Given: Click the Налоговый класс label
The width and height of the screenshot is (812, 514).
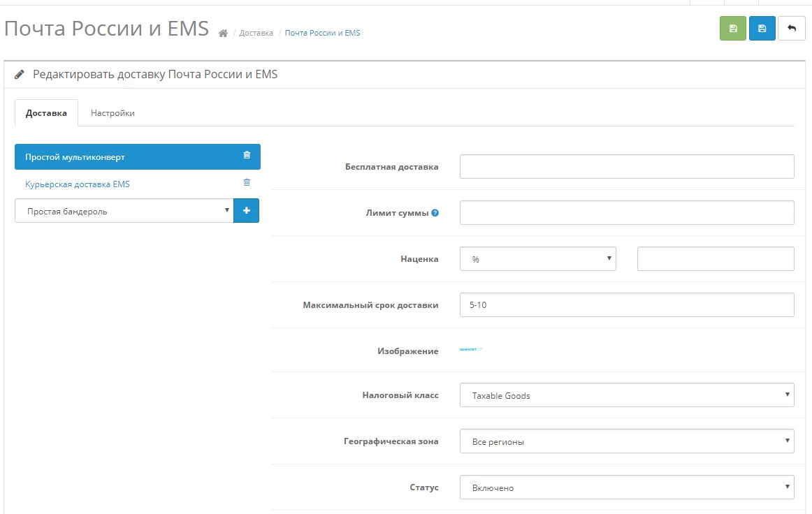Looking at the screenshot, I should pyautogui.click(x=400, y=395).
